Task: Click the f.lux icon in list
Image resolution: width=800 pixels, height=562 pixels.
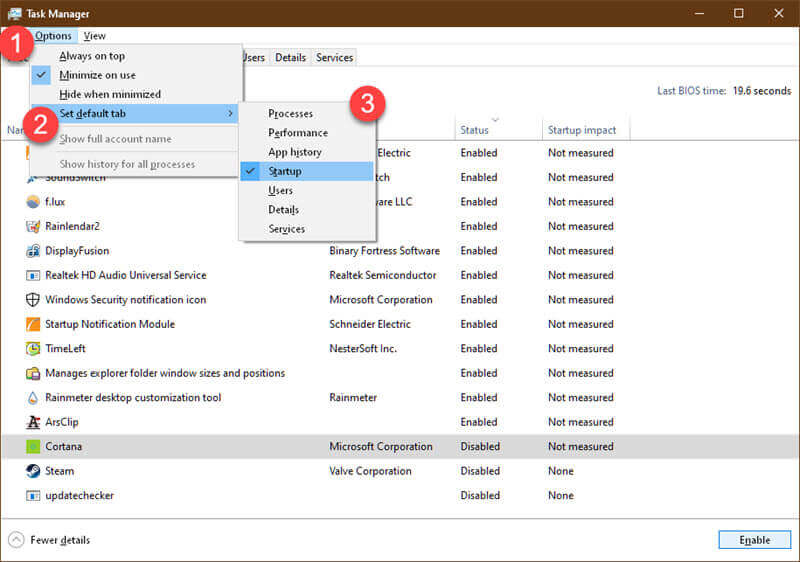Action: tap(33, 202)
